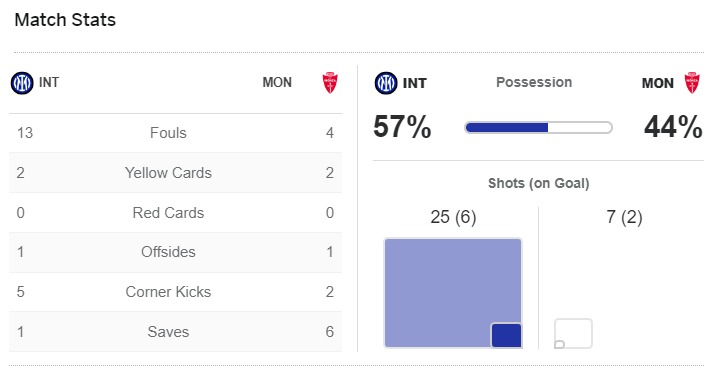Click Inter's light blue total shots box
Image resolution: width=712 pixels, height=373 pixels.
pyautogui.click(x=453, y=293)
